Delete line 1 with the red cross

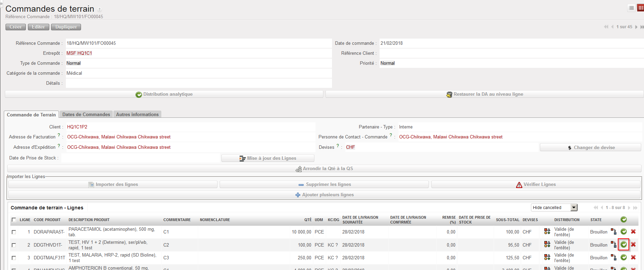point(633,232)
